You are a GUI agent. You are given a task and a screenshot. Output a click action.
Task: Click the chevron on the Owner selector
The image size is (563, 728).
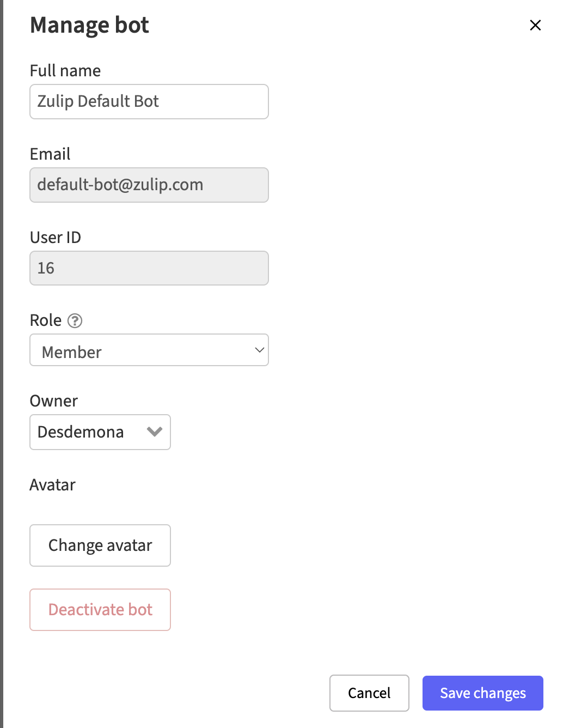[x=155, y=432]
